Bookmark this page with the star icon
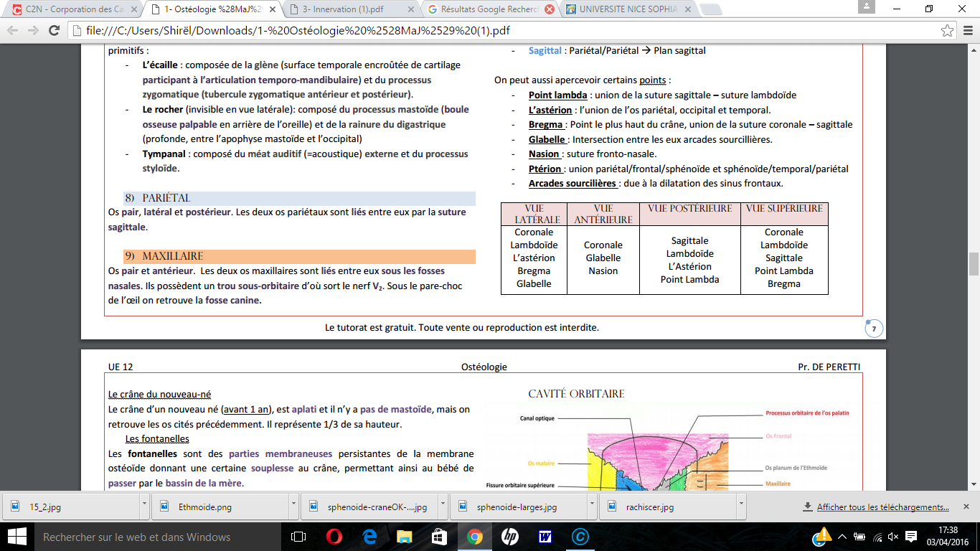 pyautogui.click(x=947, y=32)
